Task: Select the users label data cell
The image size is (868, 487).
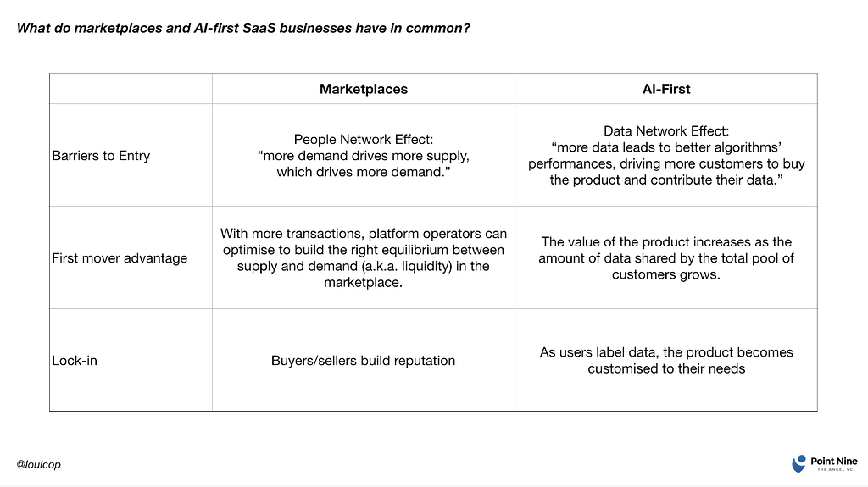Action: [x=666, y=360]
